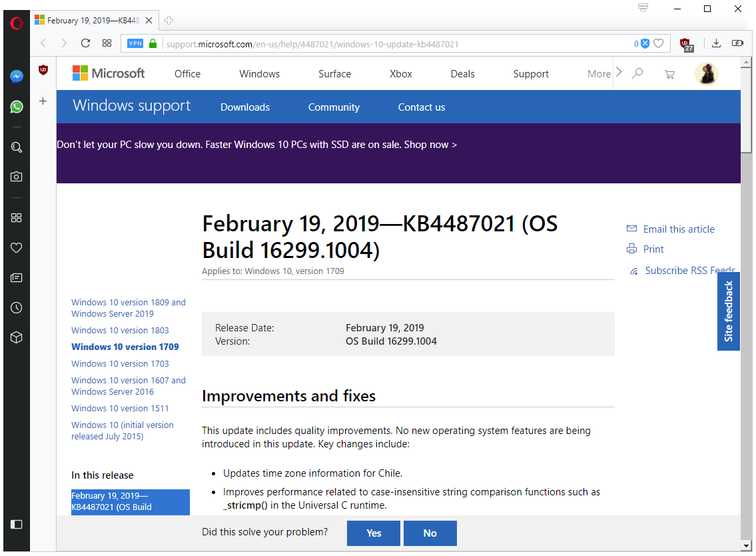Add panel with plus icon

tap(43, 101)
